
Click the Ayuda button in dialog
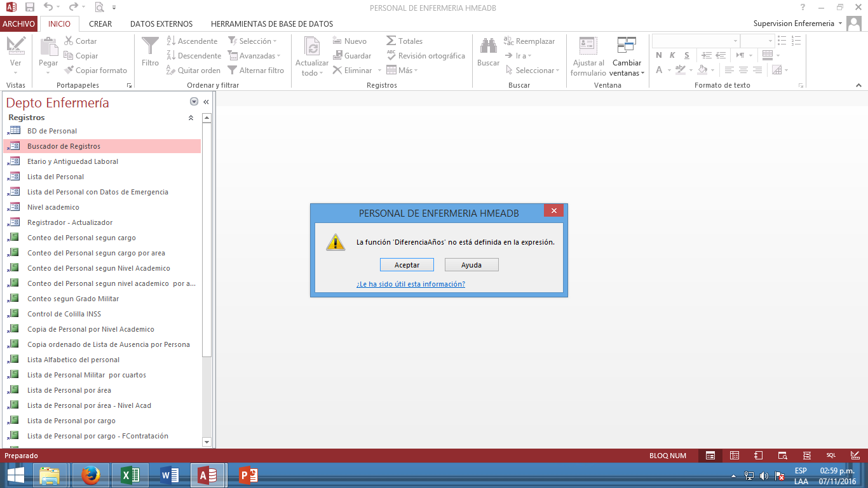click(x=471, y=265)
